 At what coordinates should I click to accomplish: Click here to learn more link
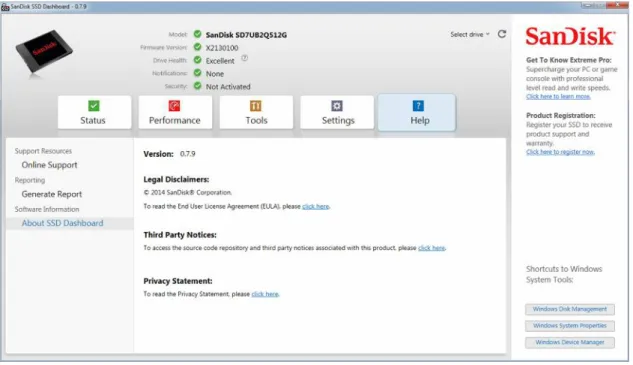558,96
